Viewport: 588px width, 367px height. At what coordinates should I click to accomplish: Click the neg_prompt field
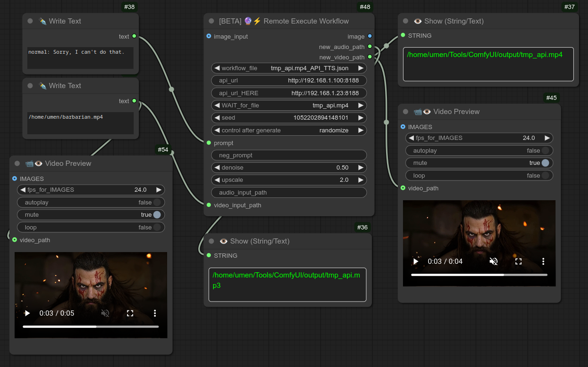coord(289,155)
